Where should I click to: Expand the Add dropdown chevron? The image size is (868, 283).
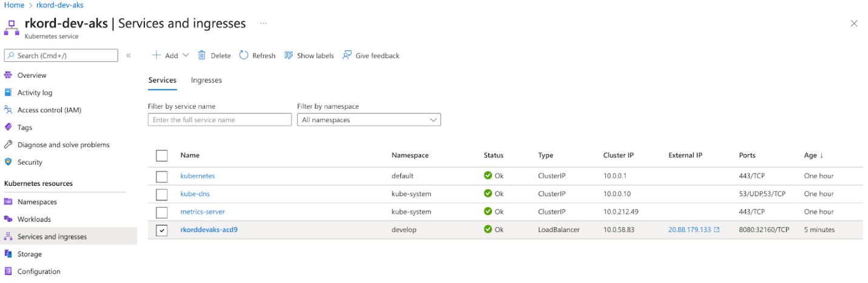point(186,55)
